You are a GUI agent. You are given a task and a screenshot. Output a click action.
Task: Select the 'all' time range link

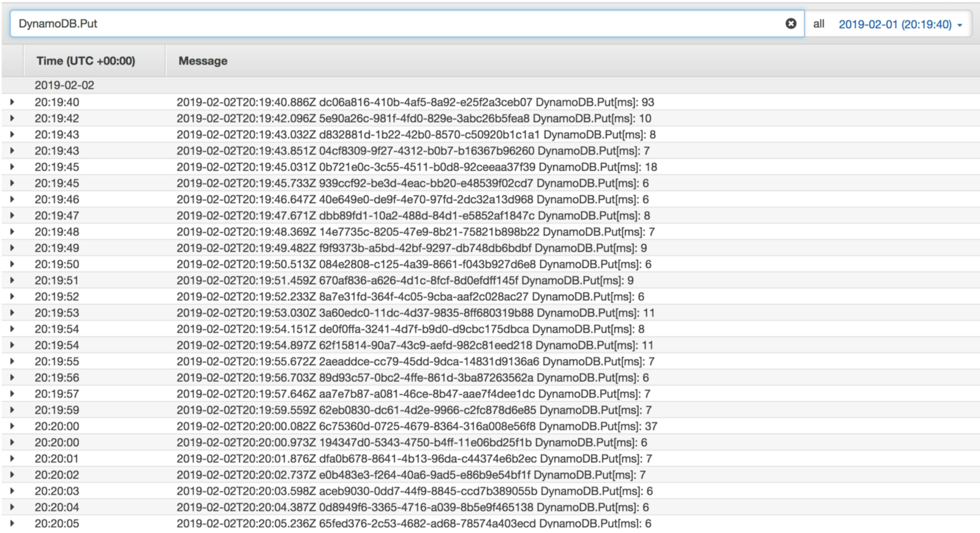pos(818,24)
